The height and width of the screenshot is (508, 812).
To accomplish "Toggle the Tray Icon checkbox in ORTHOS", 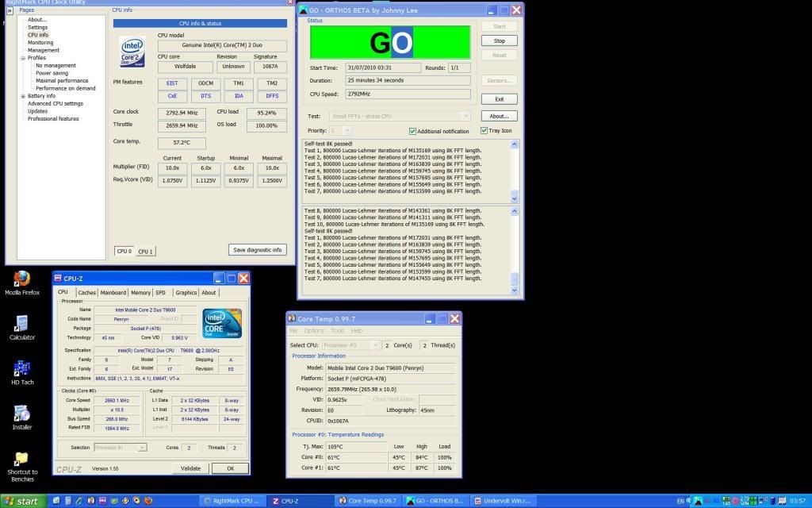I will 484,131.
